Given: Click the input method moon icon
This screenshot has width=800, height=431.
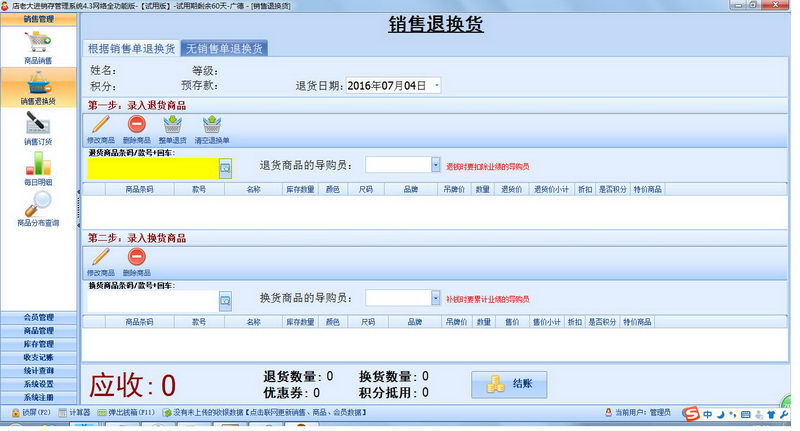Looking at the screenshot, I should tap(720, 414).
